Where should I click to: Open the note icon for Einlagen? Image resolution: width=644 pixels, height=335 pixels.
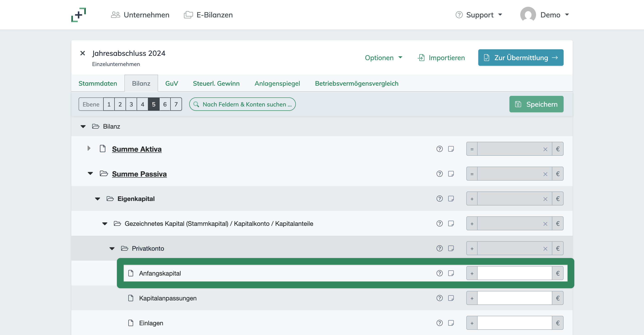[451, 323]
